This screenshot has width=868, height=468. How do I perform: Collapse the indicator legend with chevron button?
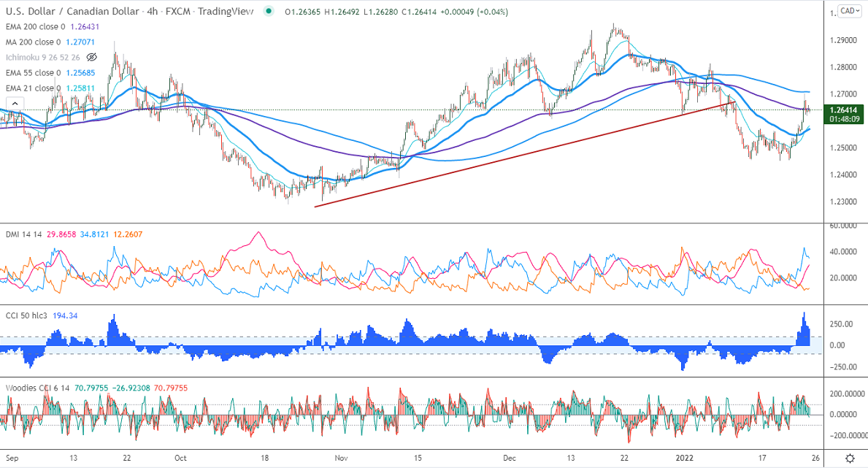pyautogui.click(x=15, y=104)
